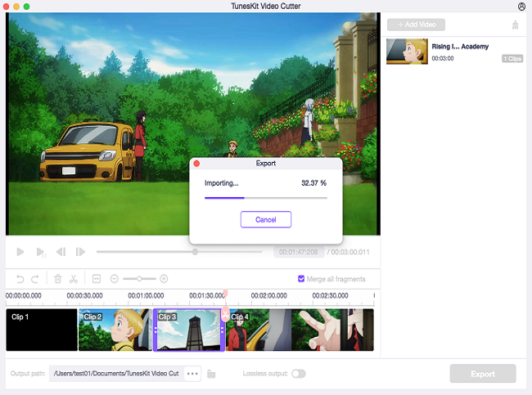Click the play-selected-segment icon
532x395 pixels.
(x=41, y=252)
